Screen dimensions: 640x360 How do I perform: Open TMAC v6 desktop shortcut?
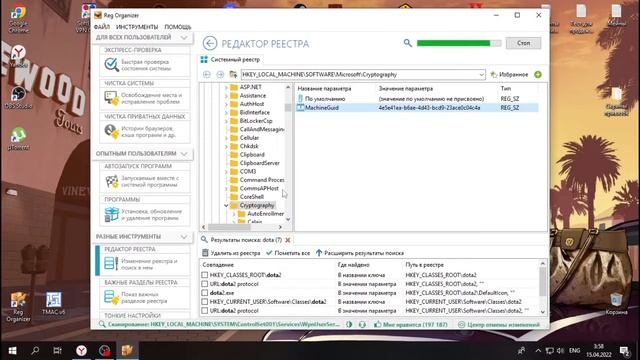(x=53, y=303)
